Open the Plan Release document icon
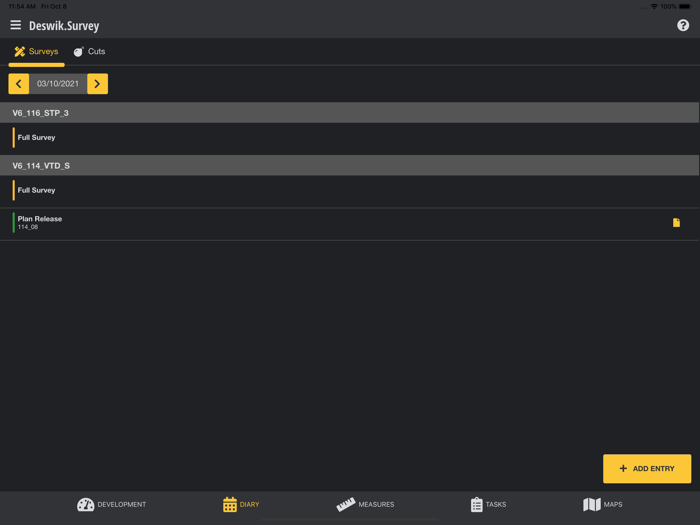 click(676, 222)
